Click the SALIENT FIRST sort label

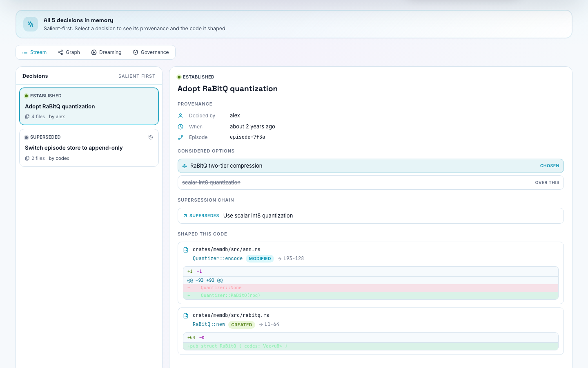coord(137,76)
